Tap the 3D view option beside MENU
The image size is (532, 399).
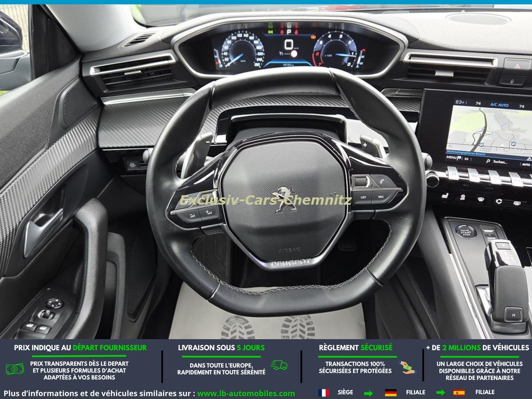(x=466, y=159)
